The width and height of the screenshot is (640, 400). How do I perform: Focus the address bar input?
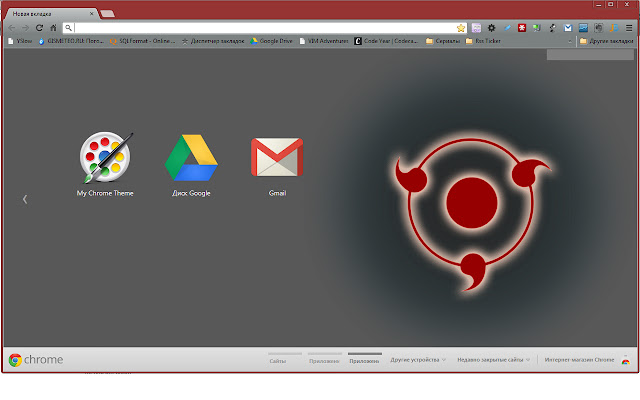pyautogui.click(x=265, y=28)
